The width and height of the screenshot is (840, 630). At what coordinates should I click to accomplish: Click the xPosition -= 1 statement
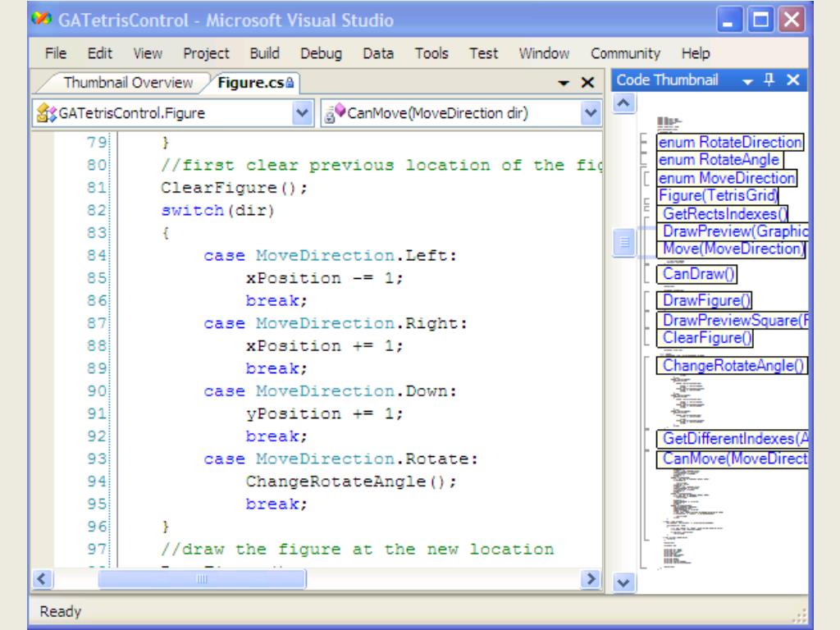[x=325, y=279]
